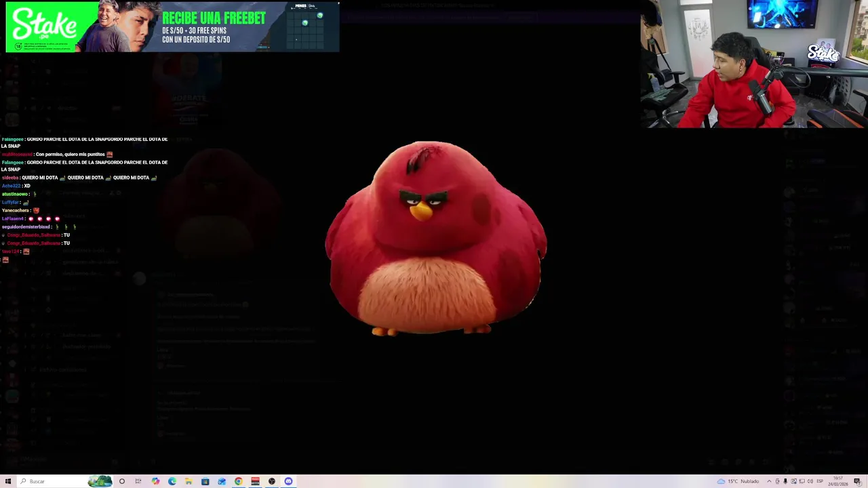This screenshot has height=488, width=868.
Task: Click chat message 'QUIERO MI DOTA' by sideeba
Action: pyautogui.click(x=79, y=178)
